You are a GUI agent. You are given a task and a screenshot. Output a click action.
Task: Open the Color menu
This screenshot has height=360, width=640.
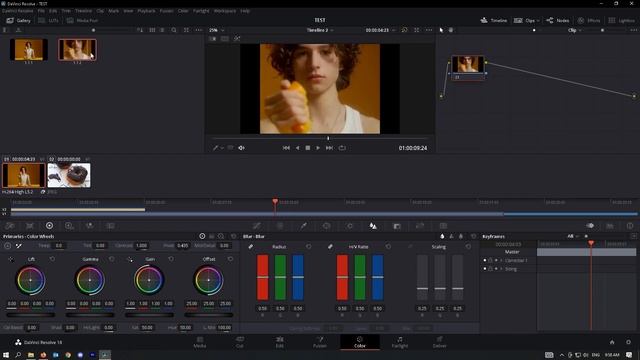point(183,11)
